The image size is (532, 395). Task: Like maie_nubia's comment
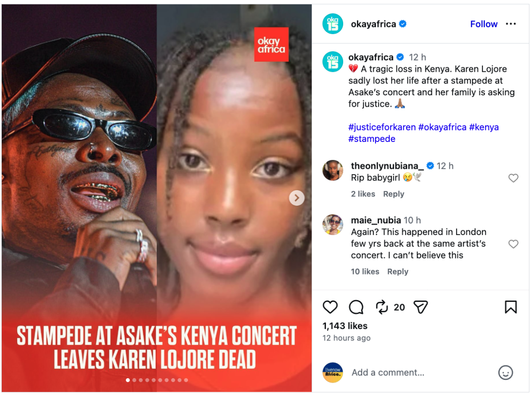coord(513,244)
